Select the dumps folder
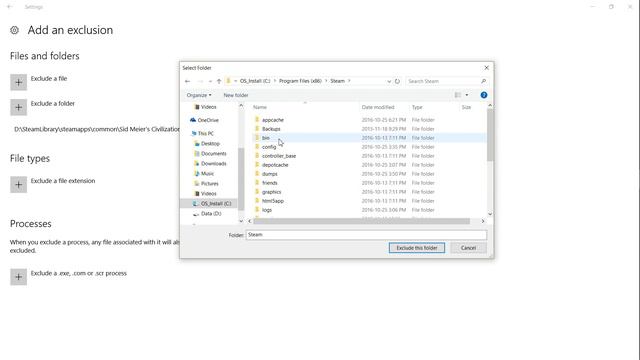 click(269, 174)
